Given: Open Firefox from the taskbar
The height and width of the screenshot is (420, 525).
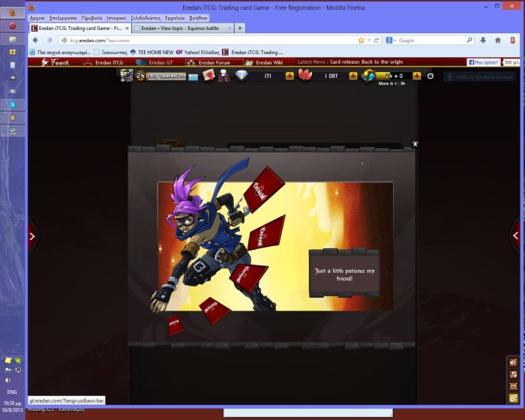Looking at the screenshot, I should [x=13, y=13].
